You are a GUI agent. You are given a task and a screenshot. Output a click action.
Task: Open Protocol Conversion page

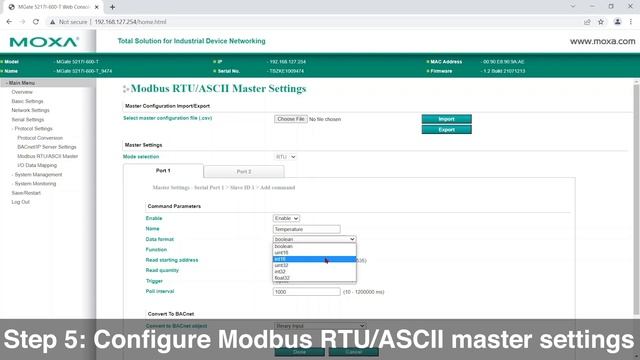[x=40, y=138]
